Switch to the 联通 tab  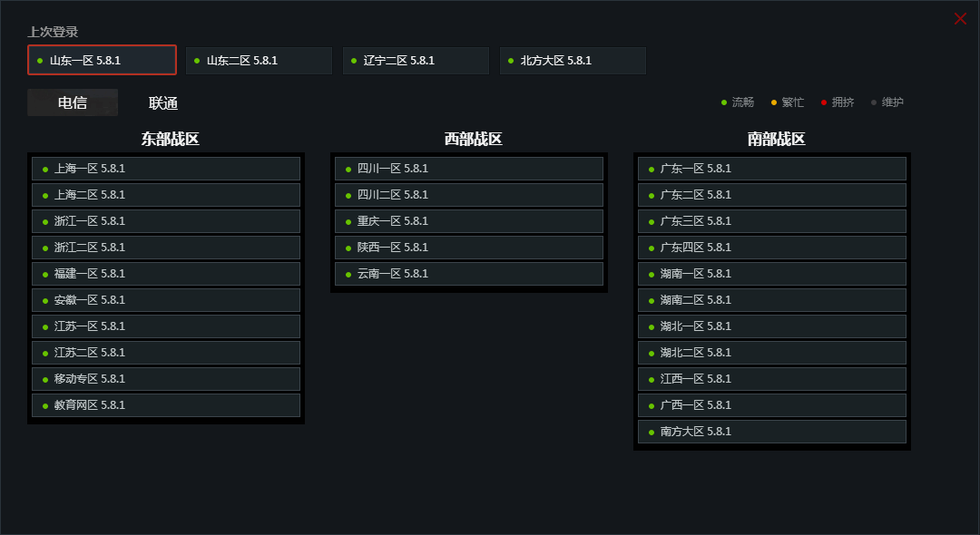pyautogui.click(x=163, y=103)
